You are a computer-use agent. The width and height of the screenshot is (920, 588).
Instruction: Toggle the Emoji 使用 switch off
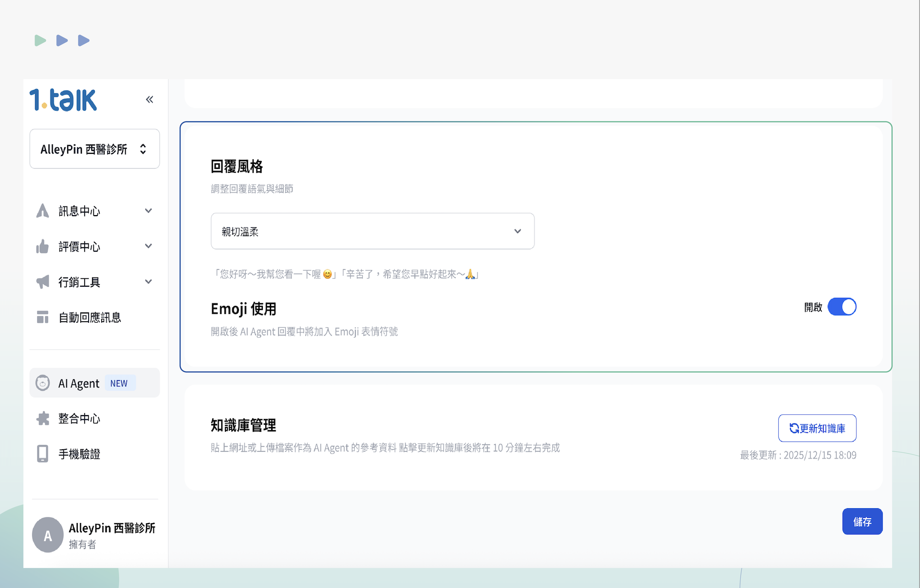[842, 307]
